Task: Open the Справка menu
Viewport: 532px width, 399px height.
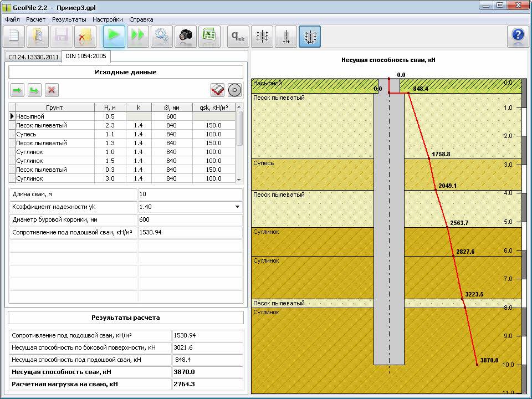Action: tap(141, 19)
